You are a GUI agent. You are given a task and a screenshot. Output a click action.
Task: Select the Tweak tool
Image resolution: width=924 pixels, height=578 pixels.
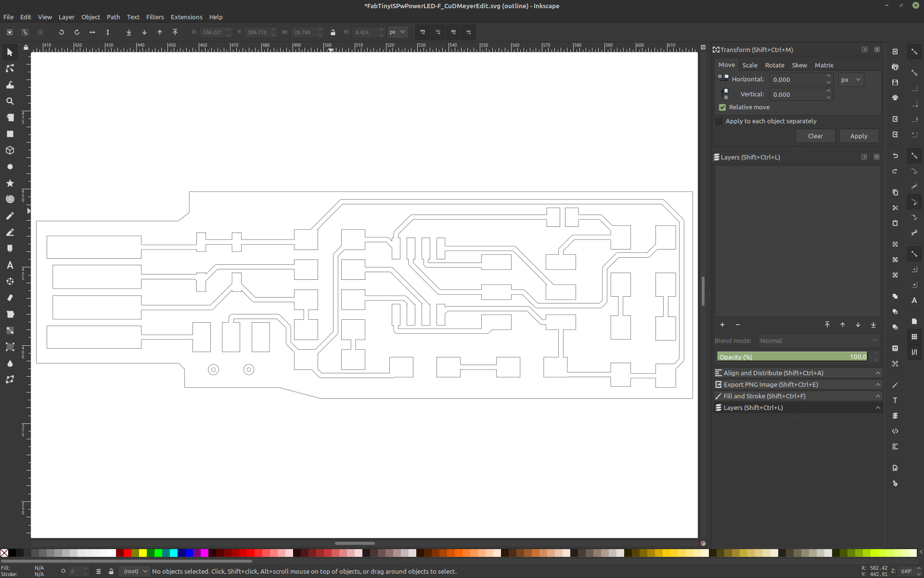pyautogui.click(x=10, y=85)
